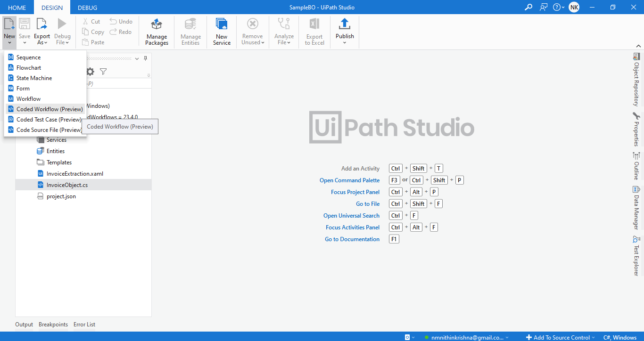Open Manage Entities

[x=190, y=32]
